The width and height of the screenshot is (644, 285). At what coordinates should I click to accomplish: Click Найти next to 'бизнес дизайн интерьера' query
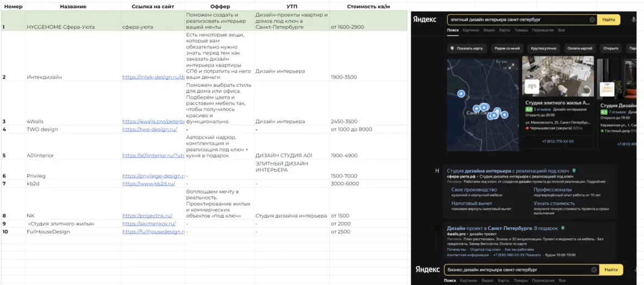pos(611,270)
